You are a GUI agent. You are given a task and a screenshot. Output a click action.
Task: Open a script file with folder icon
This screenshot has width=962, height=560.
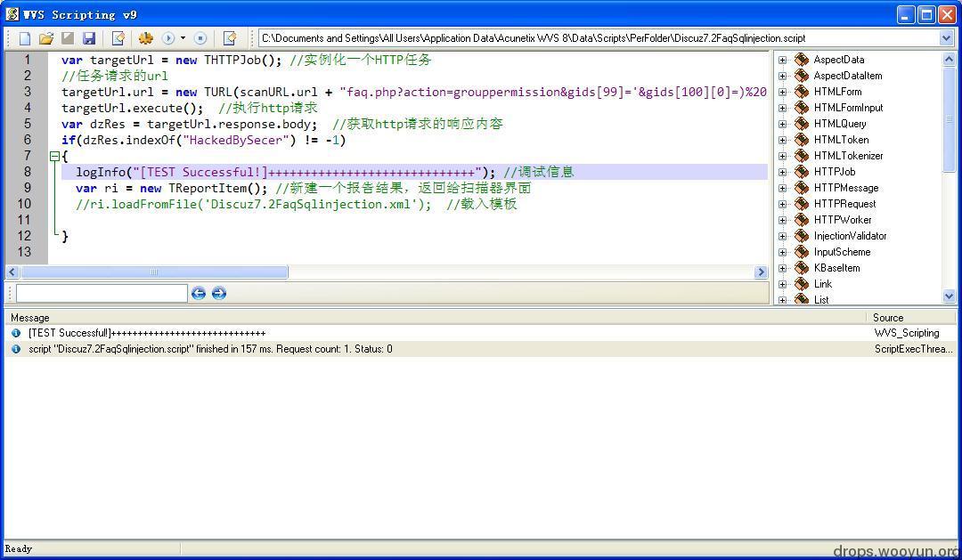coord(46,38)
